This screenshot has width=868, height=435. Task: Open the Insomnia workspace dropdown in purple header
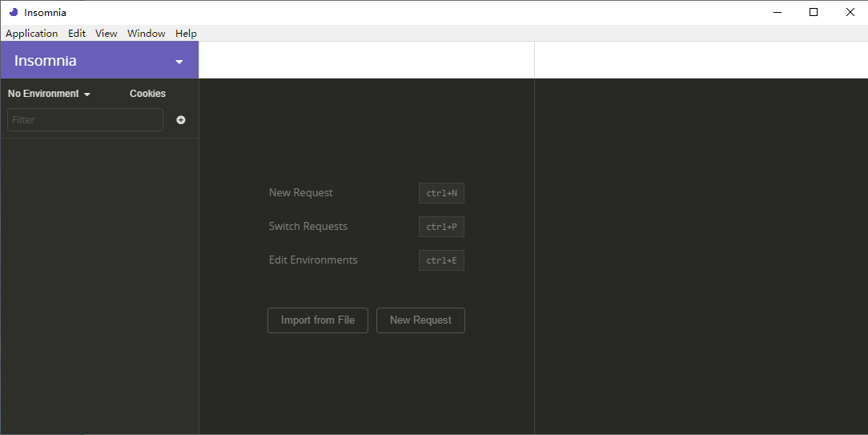179,62
